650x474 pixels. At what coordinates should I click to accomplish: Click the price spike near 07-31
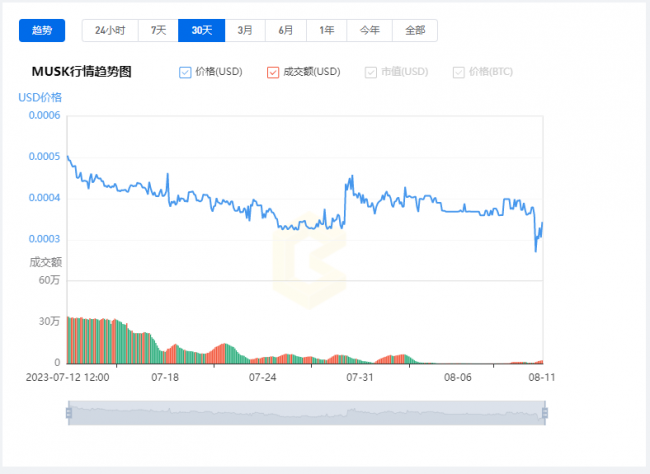[x=352, y=177]
